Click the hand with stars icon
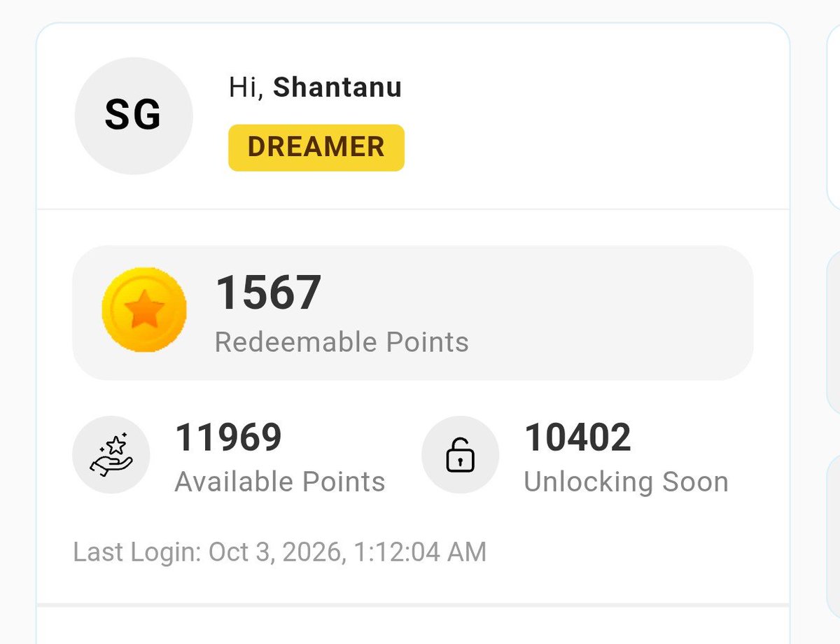 (111, 455)
